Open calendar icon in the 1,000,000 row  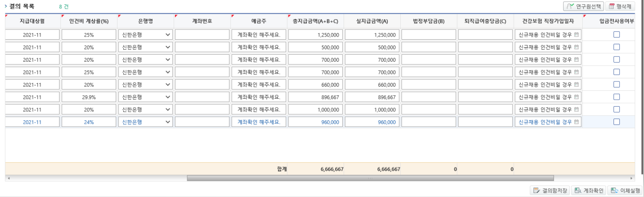pos(576,109)
